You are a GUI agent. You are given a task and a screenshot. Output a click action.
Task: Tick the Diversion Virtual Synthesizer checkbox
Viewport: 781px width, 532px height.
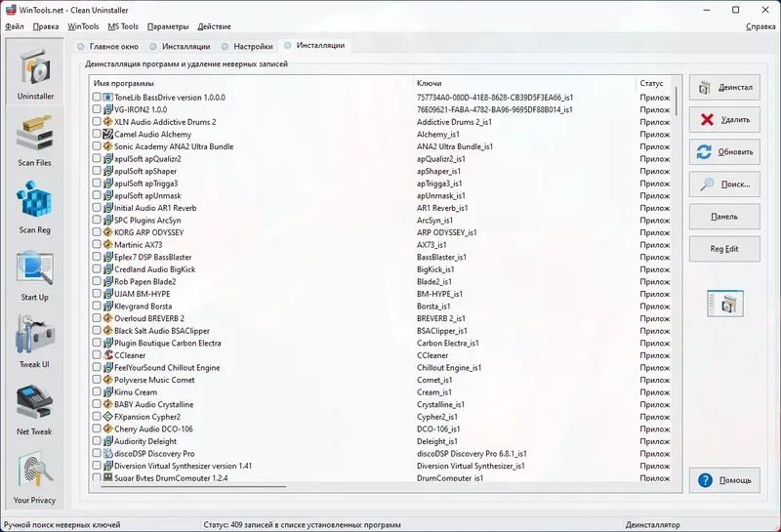tap(97, 466)
